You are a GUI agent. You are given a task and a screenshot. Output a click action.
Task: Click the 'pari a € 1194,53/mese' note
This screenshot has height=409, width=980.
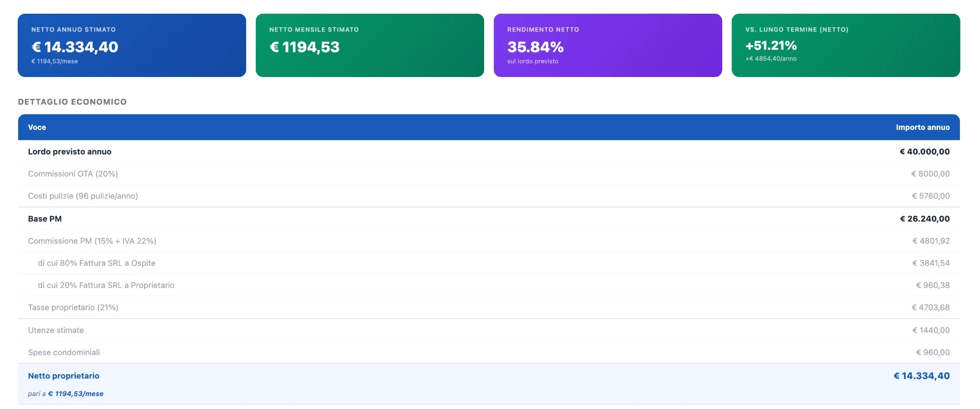[66, 393]
